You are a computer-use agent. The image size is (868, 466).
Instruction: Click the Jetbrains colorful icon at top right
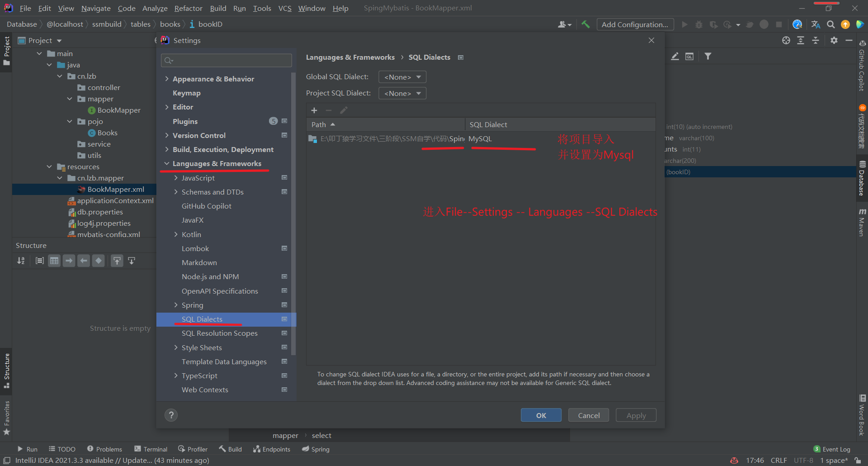[860, 24]
